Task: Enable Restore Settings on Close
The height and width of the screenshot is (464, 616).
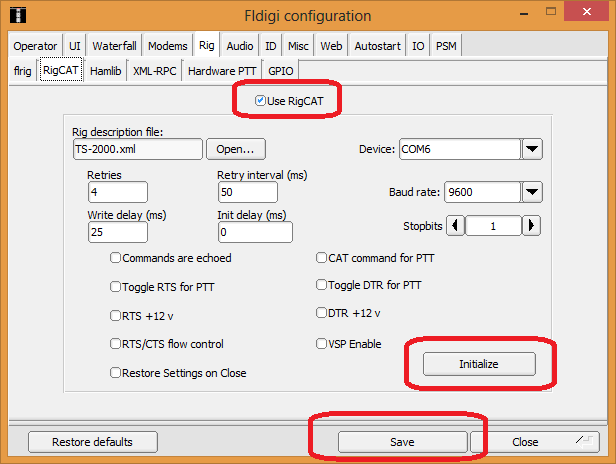Action: (x=116, y=373)
